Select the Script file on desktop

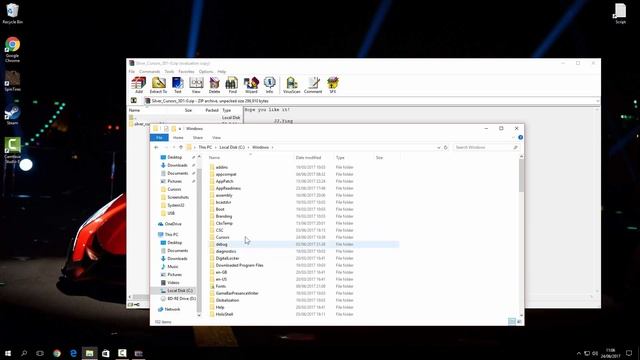click(620, 13)
